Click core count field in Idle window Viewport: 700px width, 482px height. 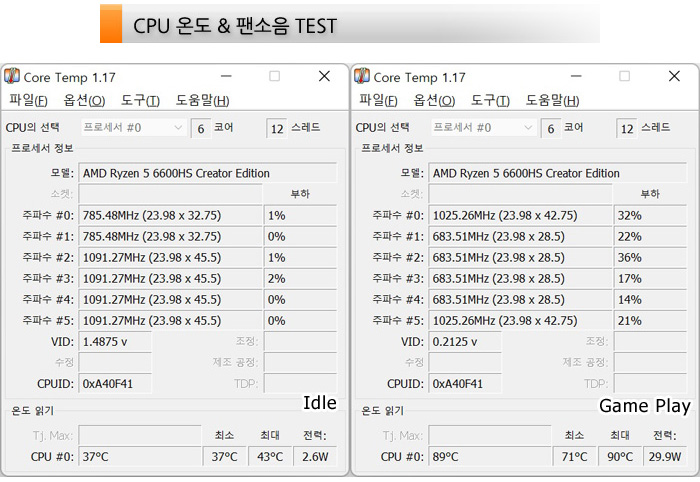[201, 129]
